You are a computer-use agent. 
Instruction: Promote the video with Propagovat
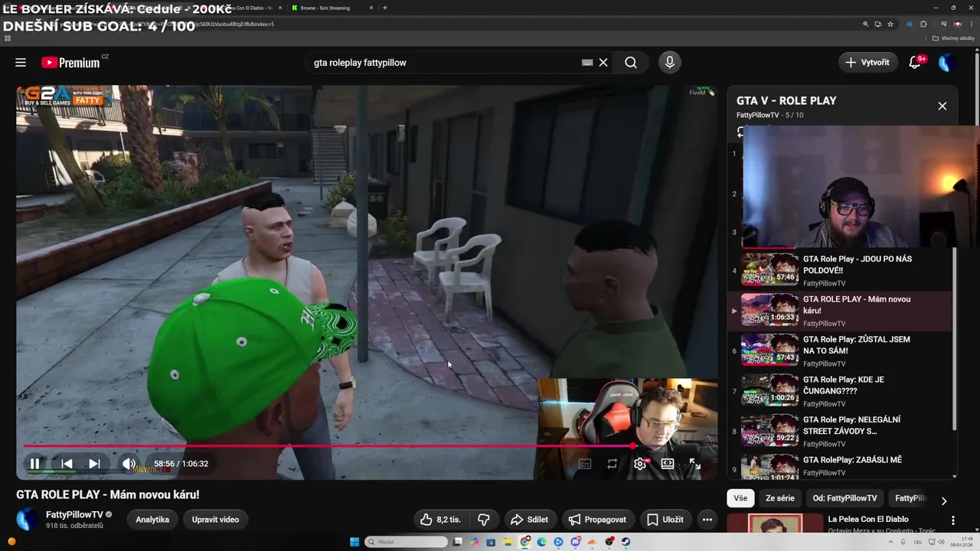[597, 520]
